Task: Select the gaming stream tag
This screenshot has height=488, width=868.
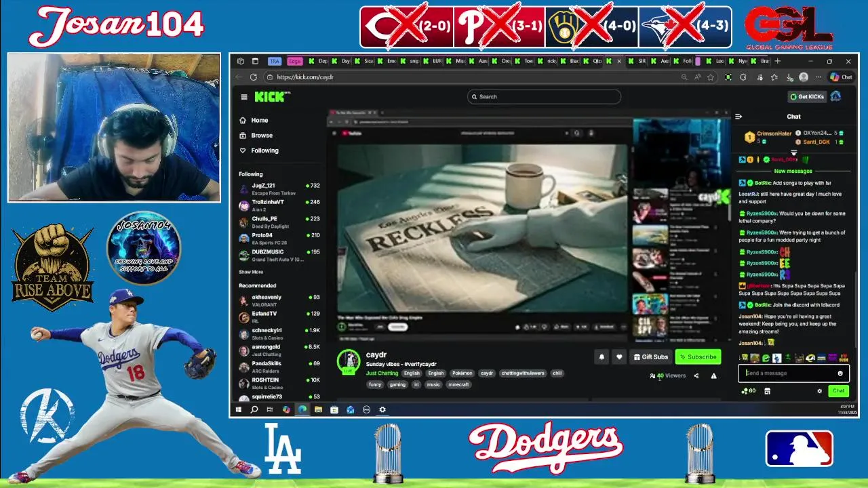Action: coord(397,384)
